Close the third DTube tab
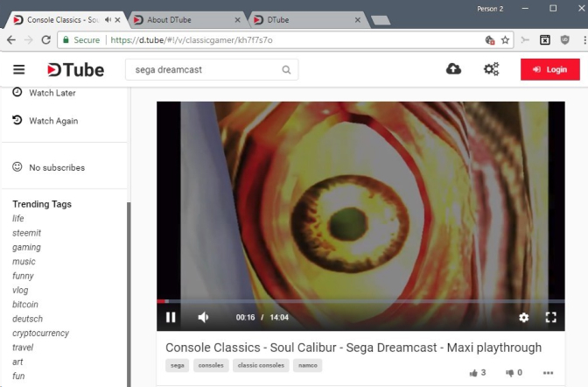 (357, 20)
